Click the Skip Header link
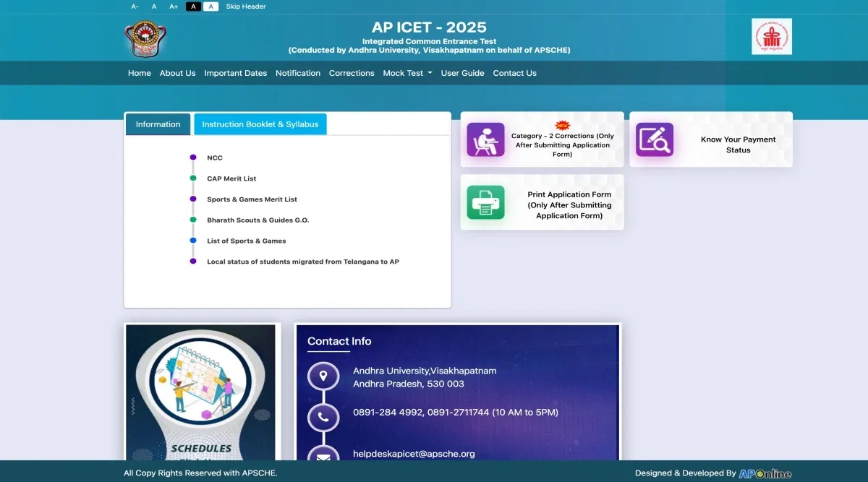Viewport: 868px width, 482px height. pyautogui.click(x=246, y=7)
